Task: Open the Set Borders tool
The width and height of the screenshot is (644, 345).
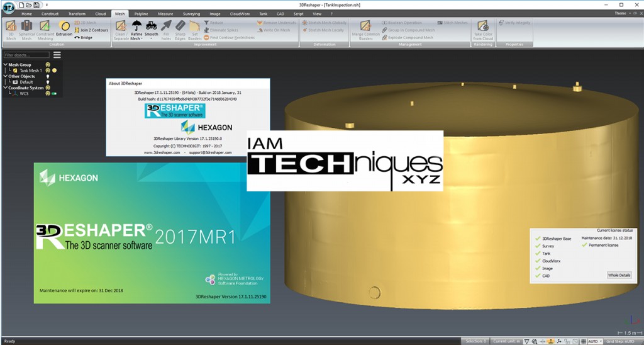Action: pos(195,30)
